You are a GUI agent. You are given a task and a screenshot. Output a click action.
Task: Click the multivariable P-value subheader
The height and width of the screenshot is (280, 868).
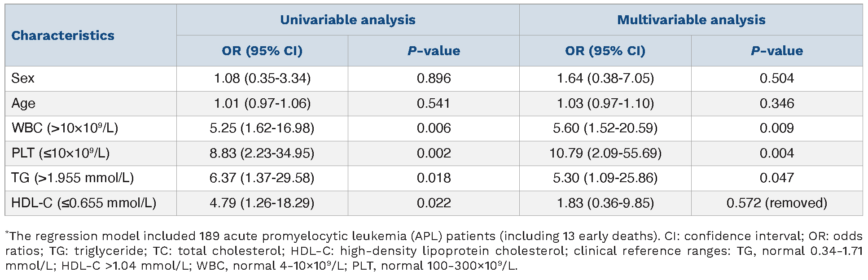776,51
